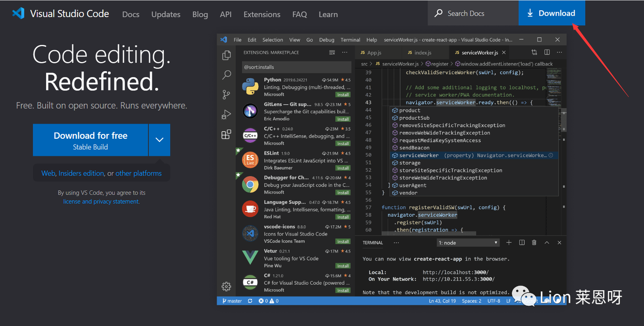
Task: Open the '1: node' terminal selector dropdown
Action: click(468, 242)
